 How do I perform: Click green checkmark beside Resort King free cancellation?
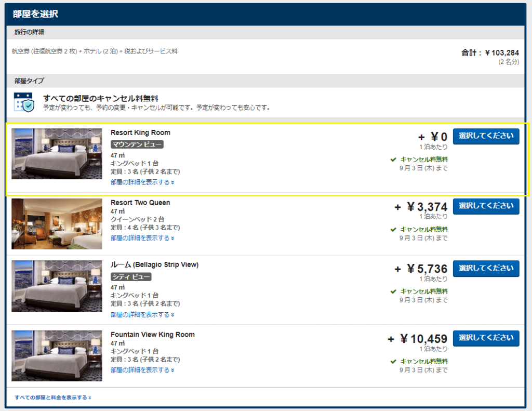click(x=394, y=160)
